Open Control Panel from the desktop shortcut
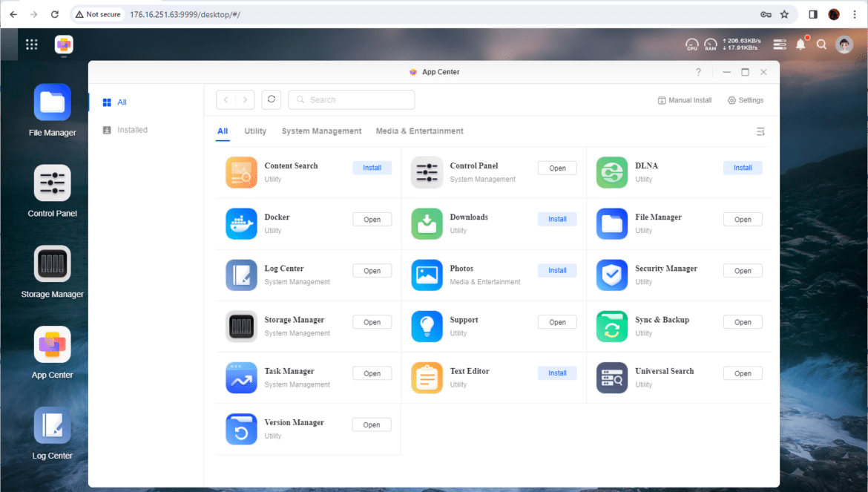 [x=53, y=183]
